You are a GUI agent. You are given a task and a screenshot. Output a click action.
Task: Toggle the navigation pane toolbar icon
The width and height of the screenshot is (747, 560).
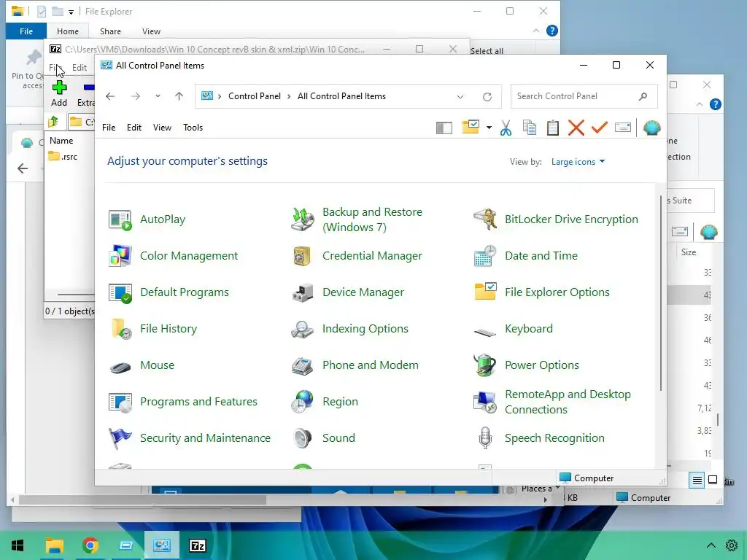pyautogui.click(x=444, y=128)
